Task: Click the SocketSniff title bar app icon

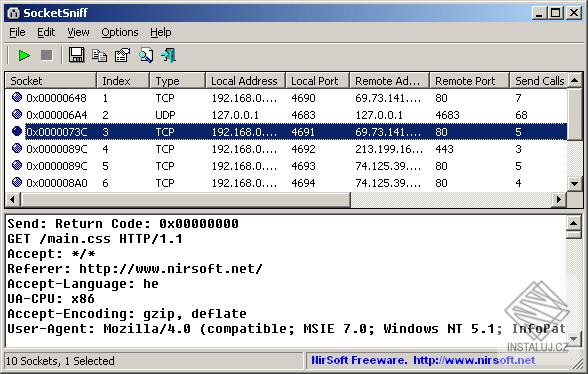Action: (x=14, y=13)
